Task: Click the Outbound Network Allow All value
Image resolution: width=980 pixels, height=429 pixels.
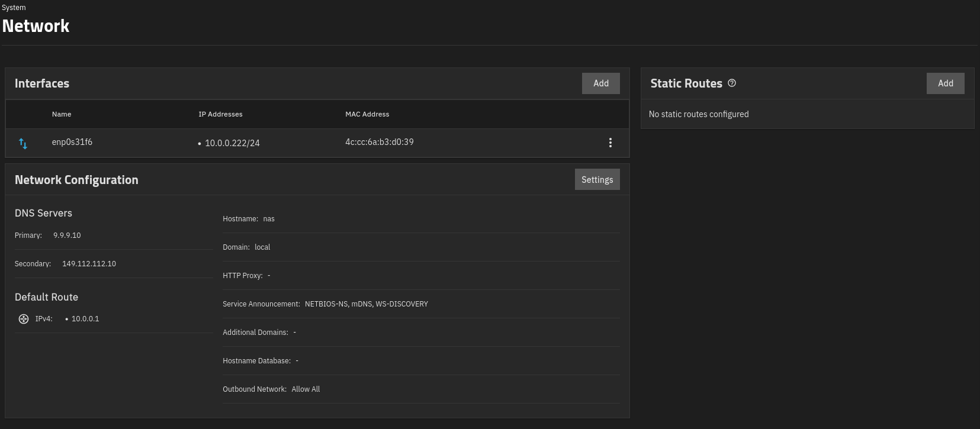Action: 306,389
